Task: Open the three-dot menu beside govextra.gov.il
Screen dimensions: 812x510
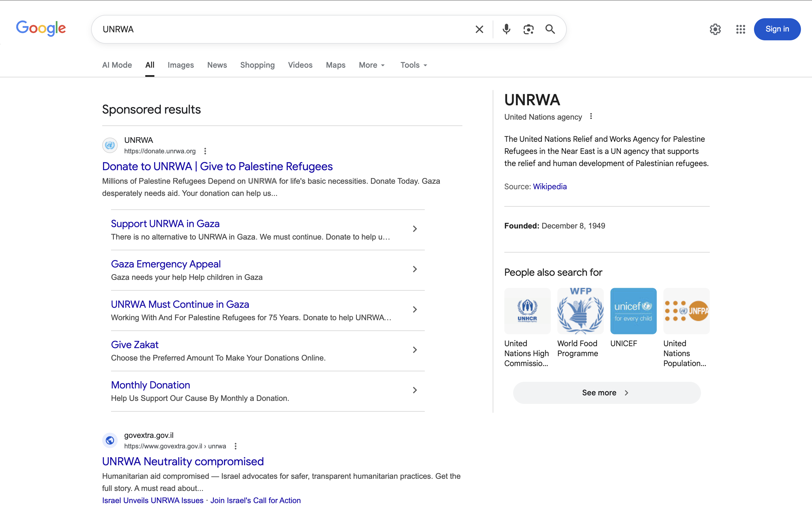Action: tap(235, 446)
